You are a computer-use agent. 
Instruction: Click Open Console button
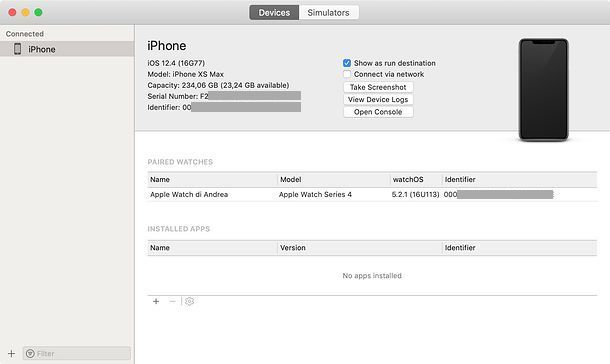point(378,112)
